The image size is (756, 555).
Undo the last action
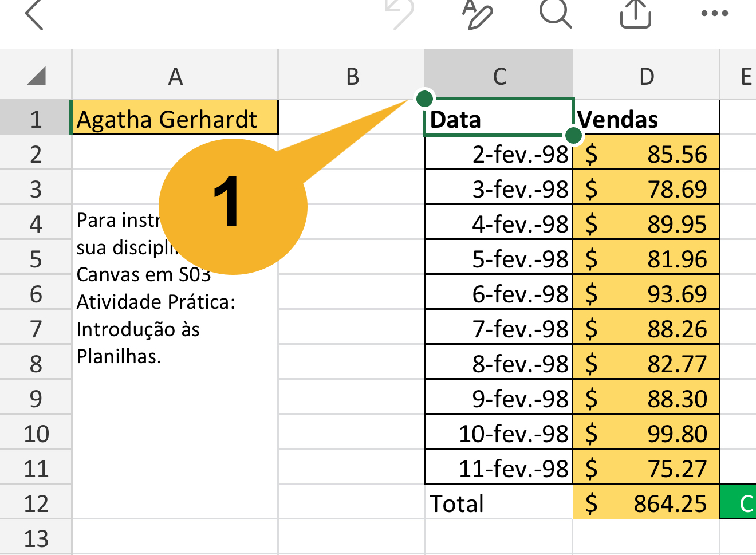click(x=399, y=14)
